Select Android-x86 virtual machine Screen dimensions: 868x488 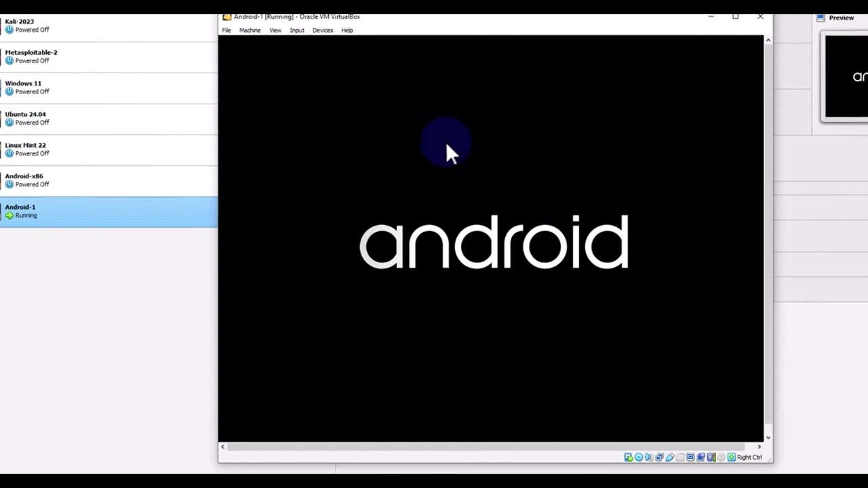[x=108, y=181]
